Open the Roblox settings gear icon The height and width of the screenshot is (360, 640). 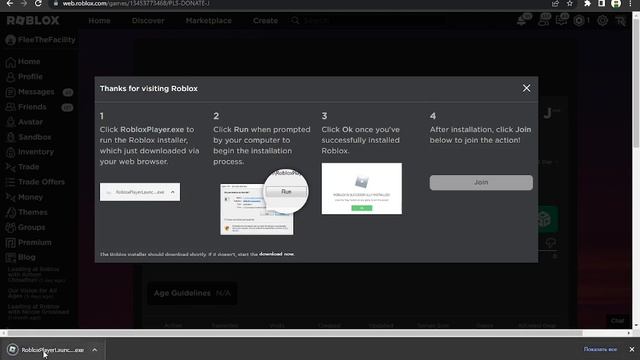coord(602,20)
